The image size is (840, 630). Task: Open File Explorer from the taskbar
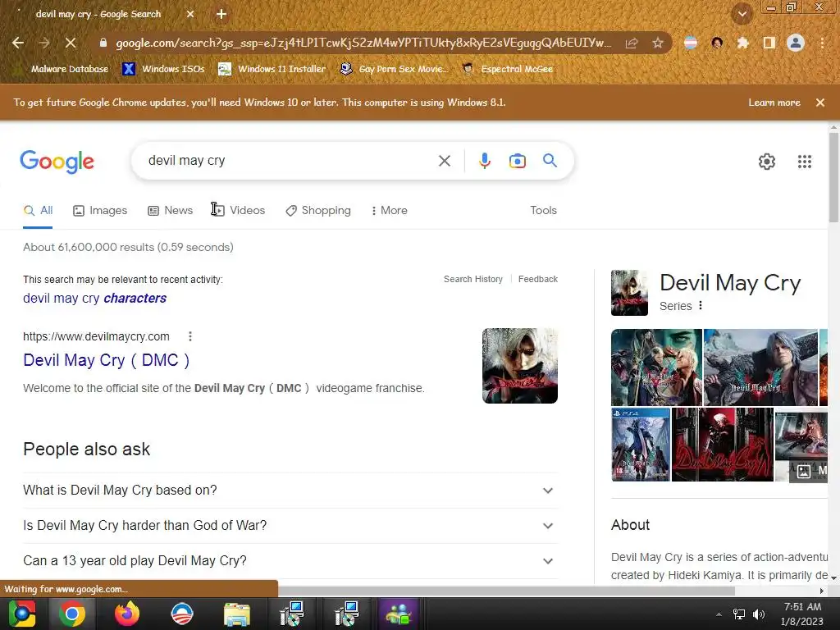[x=237, y=614]
